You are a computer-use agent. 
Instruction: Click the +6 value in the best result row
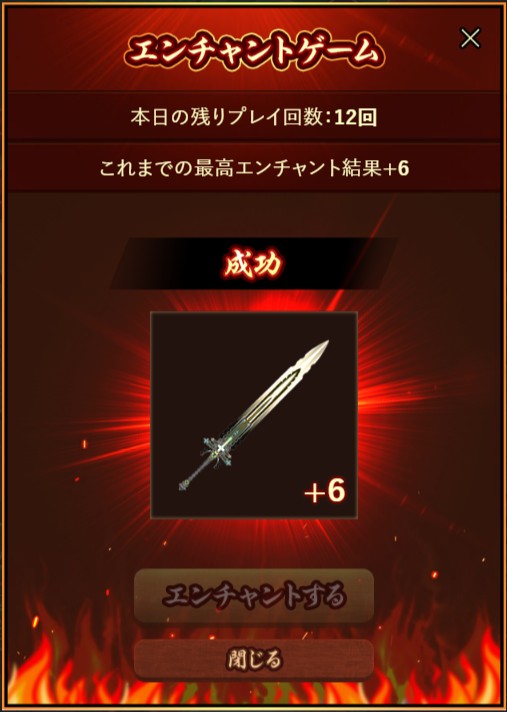click(x=396, y=168)
